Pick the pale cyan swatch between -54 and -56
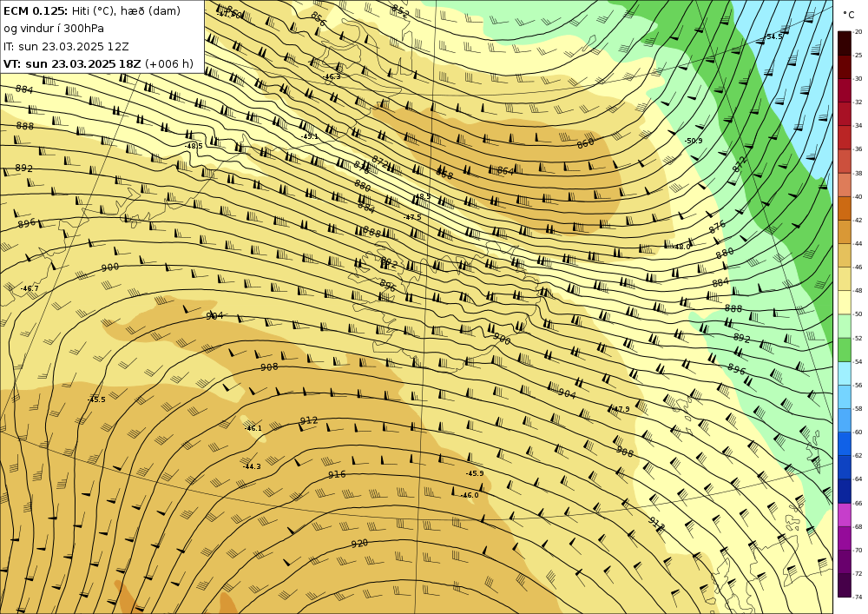This screenshot has width=868, height=614. (x=845, y=373)
